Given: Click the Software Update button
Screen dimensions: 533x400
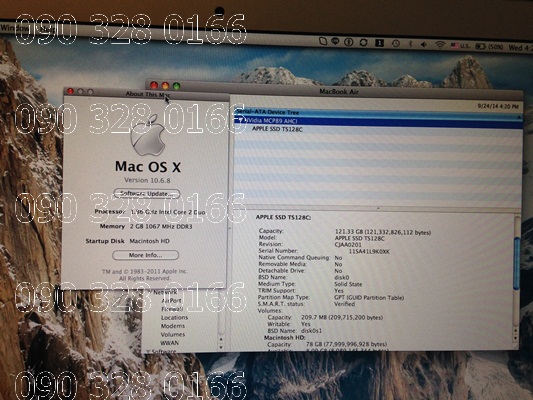Looking at the screenshot, I should click(x=147, y=194).
